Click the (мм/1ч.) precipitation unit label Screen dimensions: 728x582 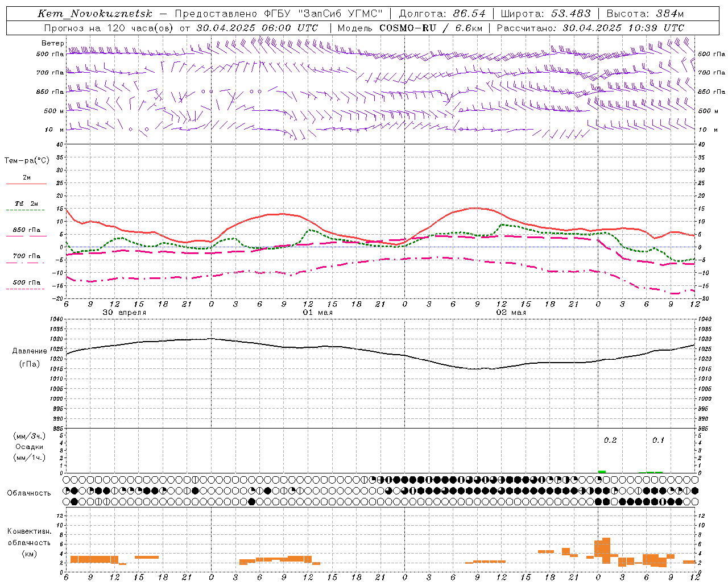(29, 458)
